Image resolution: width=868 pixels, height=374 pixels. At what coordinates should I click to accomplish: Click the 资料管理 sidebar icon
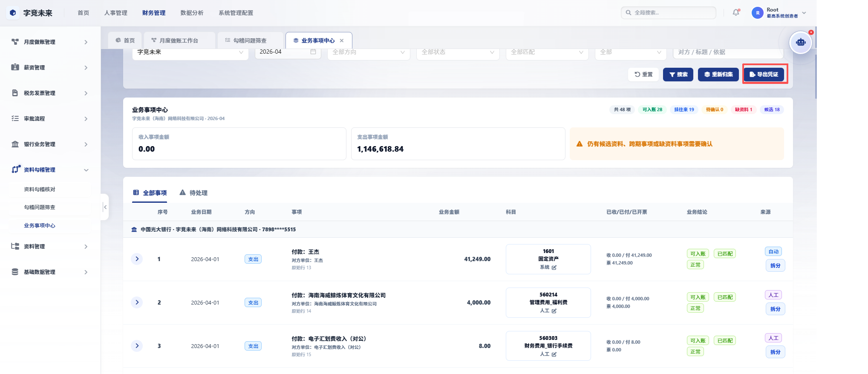coord(15,246)
